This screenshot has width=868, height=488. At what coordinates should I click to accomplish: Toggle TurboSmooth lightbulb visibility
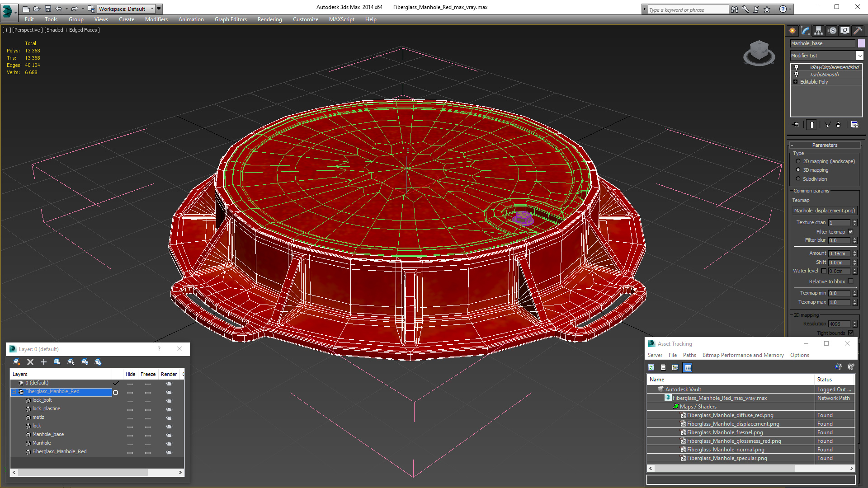click(x=796, y=75)
